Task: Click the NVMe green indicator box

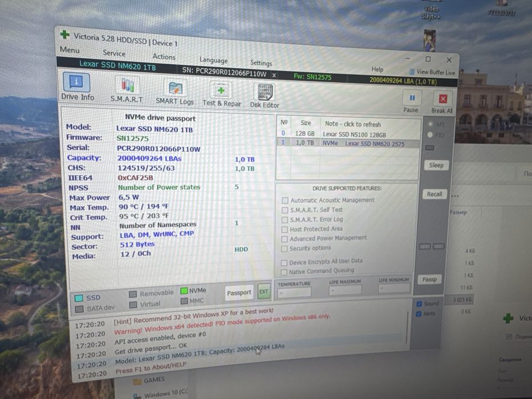Action: tap(184, 291)
